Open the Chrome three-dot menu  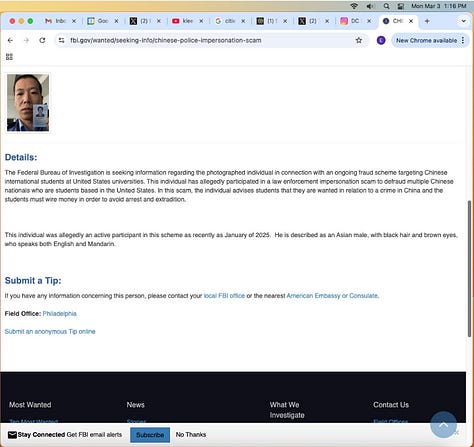(463, 40)
